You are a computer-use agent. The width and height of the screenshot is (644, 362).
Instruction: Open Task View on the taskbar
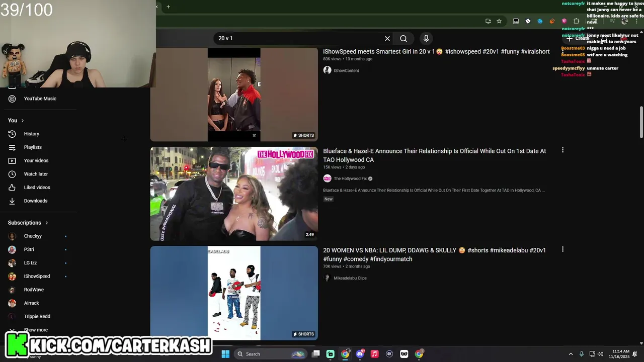[x=315, y=354]
